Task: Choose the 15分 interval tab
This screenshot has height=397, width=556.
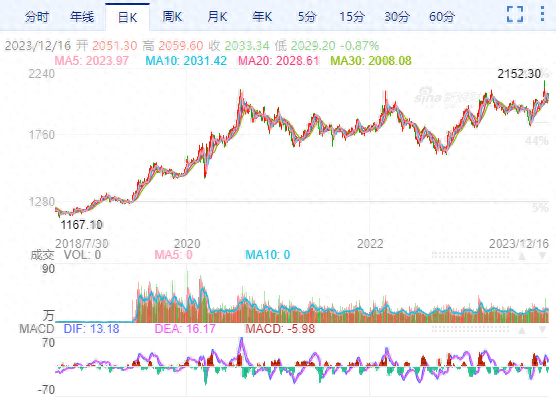Action: tap(352, 17)
